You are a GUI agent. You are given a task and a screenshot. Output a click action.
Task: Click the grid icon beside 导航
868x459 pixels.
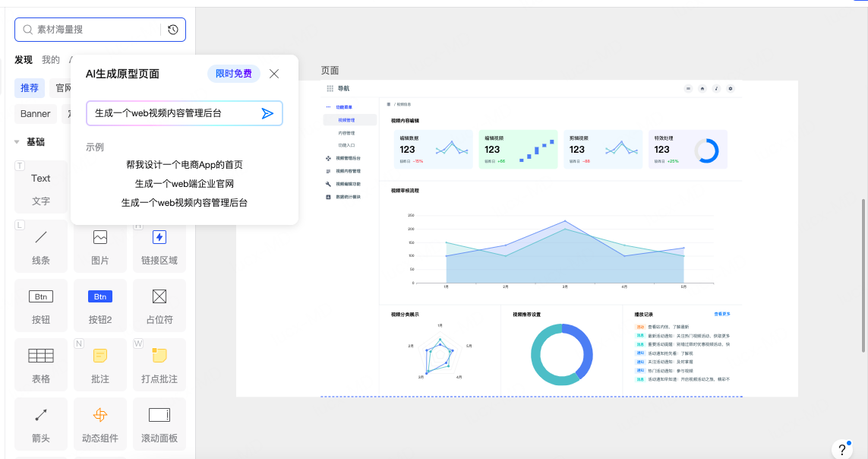[x=330, y=89]
